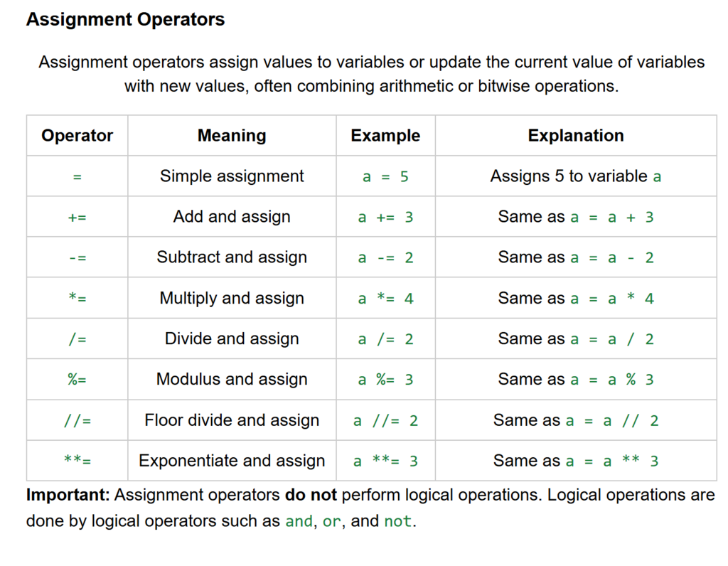This screenshot has width=728, height=566.
Task: Click the Assignment Operators heading
Action: pos(125,19)
